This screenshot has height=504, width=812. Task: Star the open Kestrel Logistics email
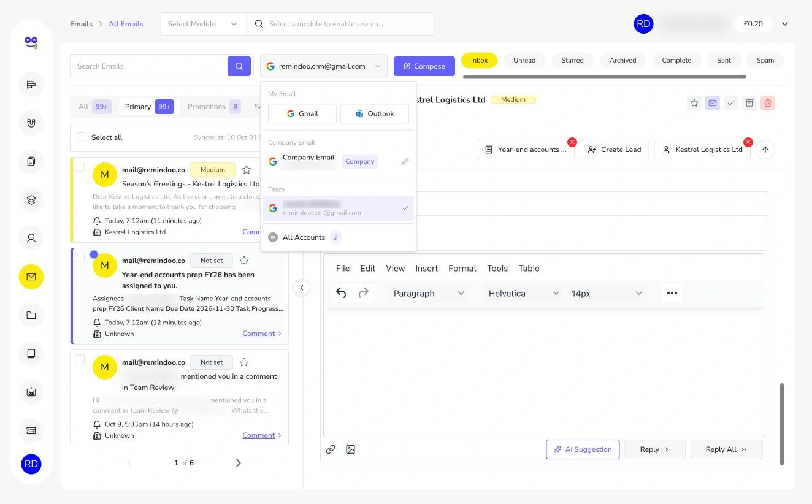[694, 103]
